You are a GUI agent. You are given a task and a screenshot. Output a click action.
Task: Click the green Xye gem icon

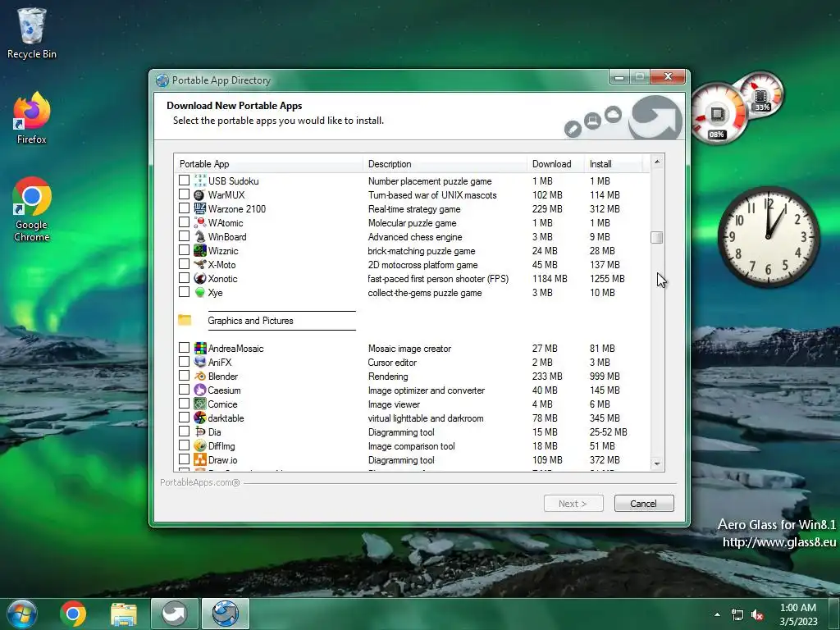click(200, 292)
